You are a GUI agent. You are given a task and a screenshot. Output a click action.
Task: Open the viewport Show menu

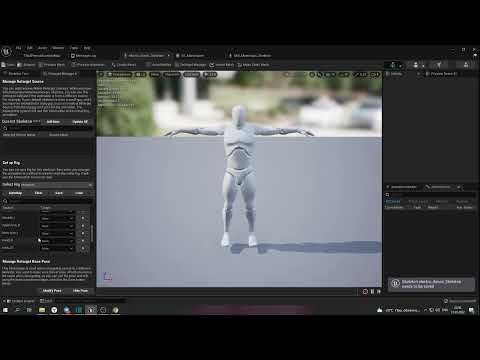155,74
